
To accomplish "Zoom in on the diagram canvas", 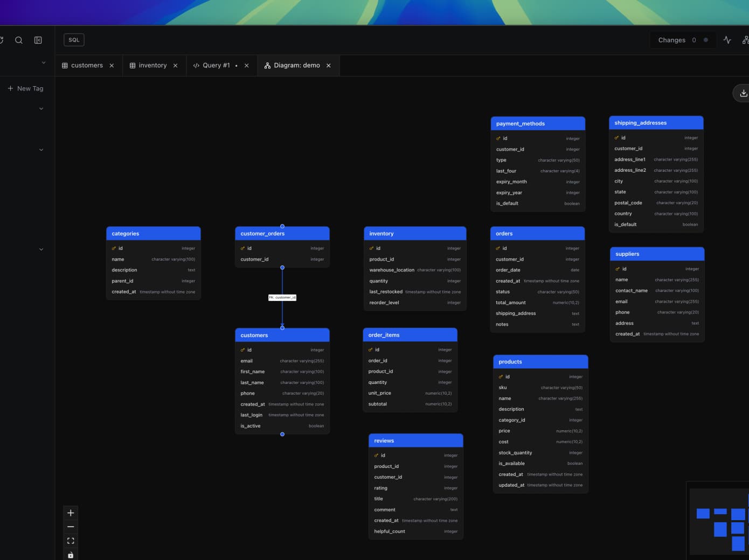I will pyautogui.click(x=71, y=513).
